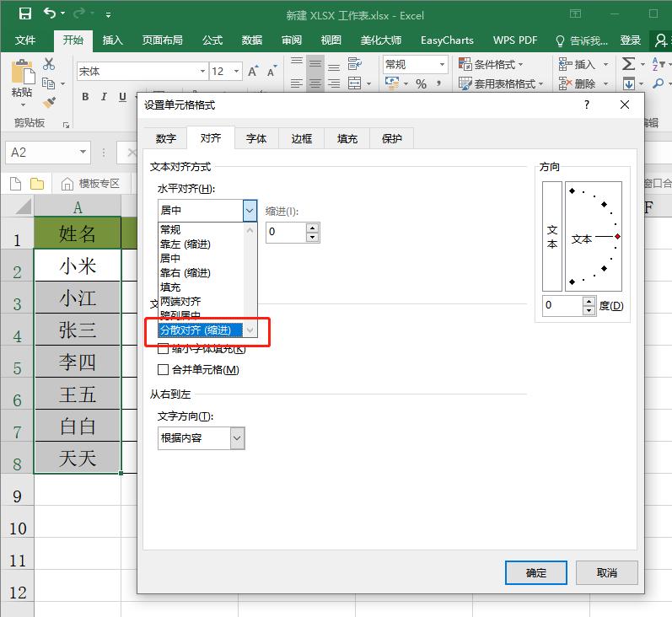Open the 插入 ribbon tab
This screenshot has height=617, width=672.
click(113, 40)
